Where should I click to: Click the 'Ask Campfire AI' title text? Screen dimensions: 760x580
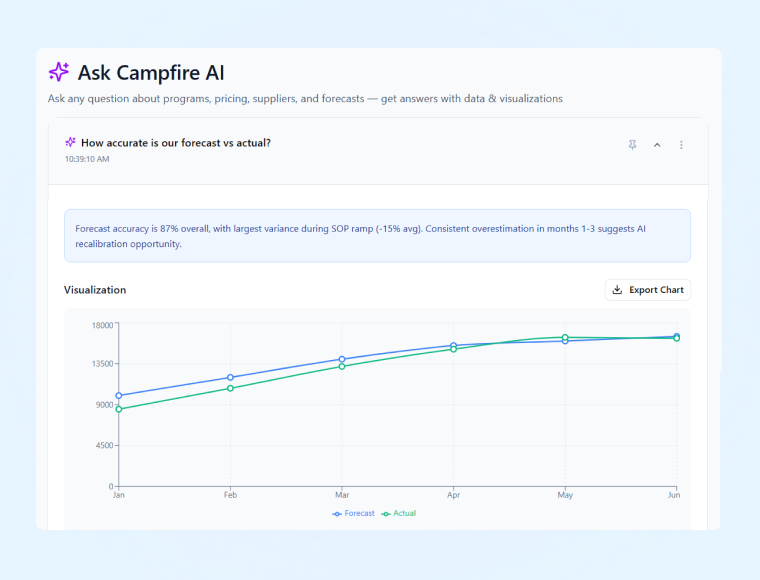point(151,73)
